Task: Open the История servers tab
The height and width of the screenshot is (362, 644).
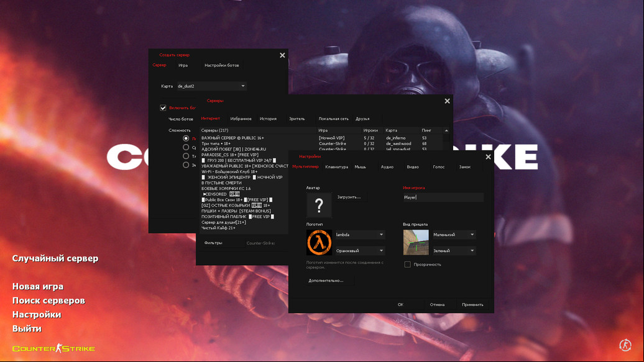Action: 268,119
